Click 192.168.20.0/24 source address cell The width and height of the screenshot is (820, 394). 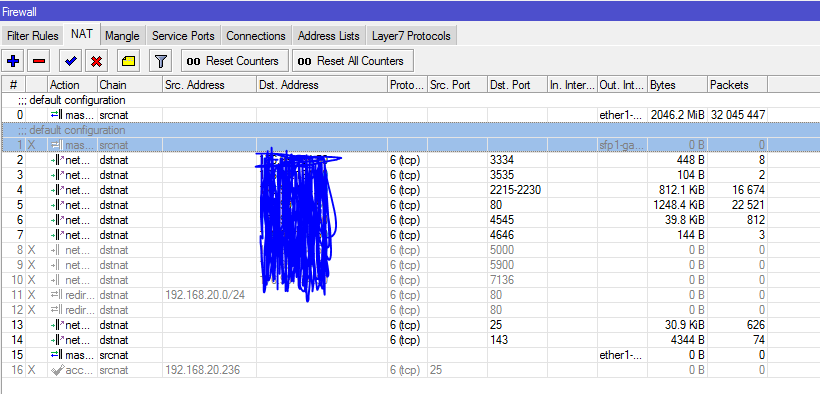(209, 295)
